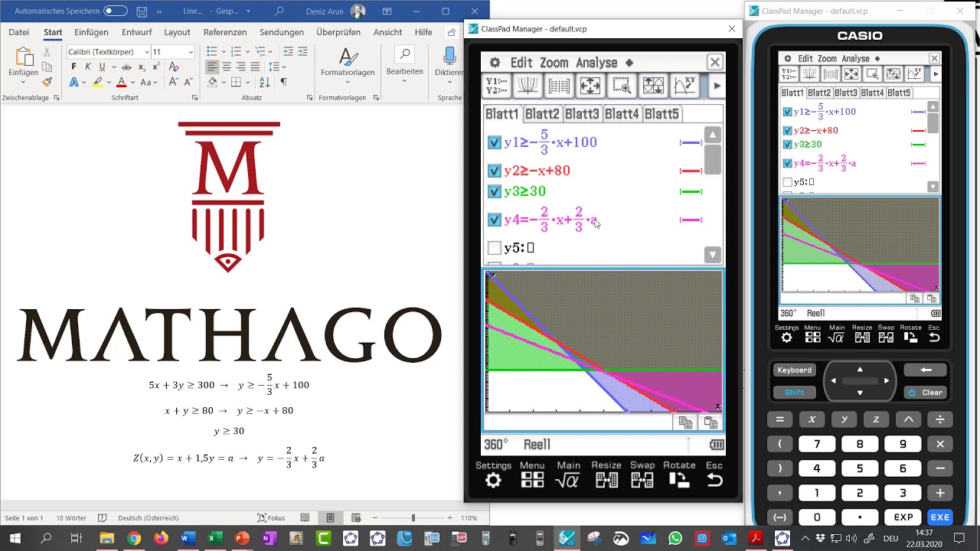
Task: Click the blue line style of y1 in center ClassPad
Action: pyautogui.click(x=691, y=142)
